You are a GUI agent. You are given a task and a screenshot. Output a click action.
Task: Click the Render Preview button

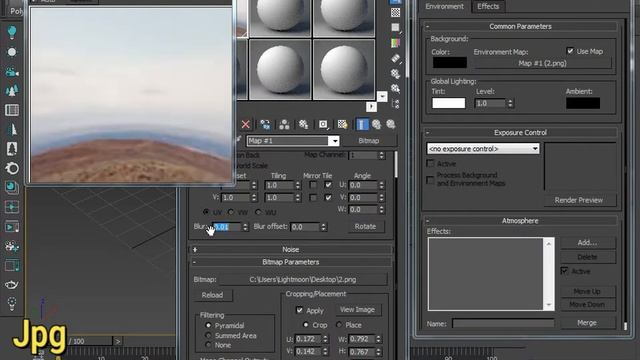(x=578, y=200)
